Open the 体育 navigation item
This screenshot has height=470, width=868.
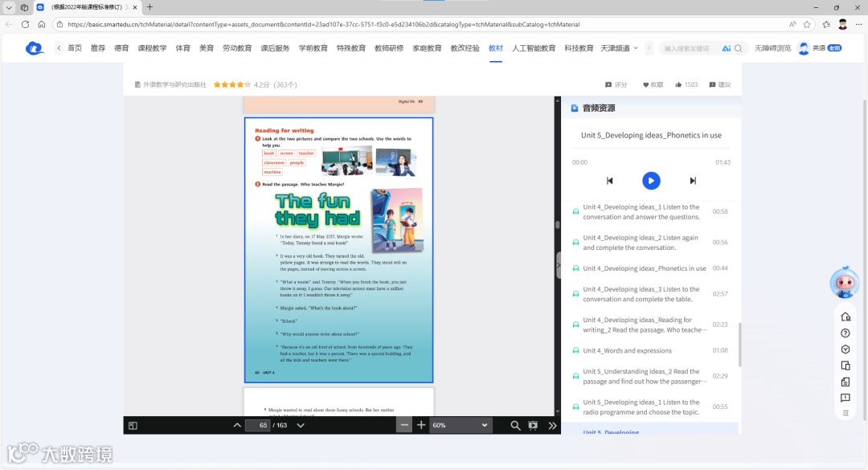[183, 48]
